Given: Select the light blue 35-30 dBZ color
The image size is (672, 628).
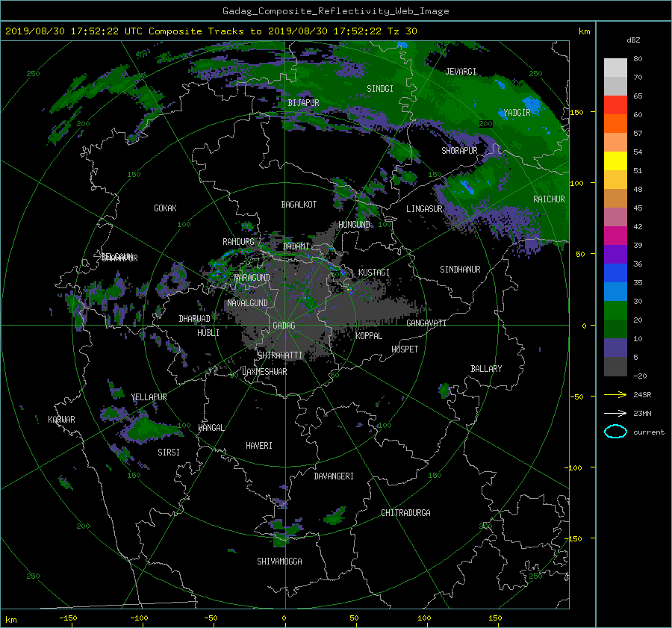Looking at the screenshot, I should [615, 292].
